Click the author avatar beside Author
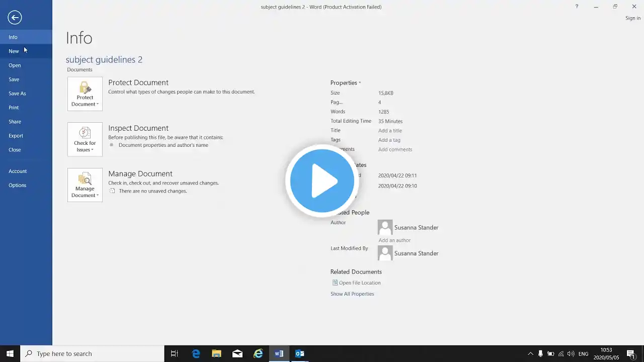The image size is (644, 362). pos(385,227)
